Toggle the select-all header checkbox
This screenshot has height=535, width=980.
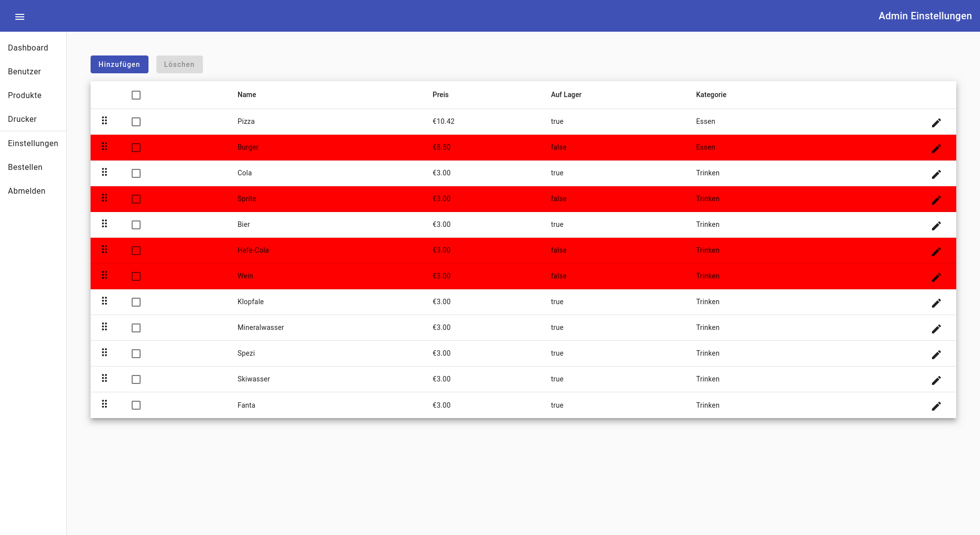click(136, 95)
